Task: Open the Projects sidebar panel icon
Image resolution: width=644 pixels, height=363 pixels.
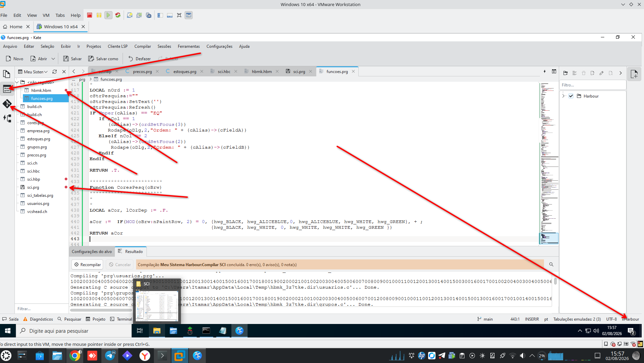Action: pyautogui.click(x=7, y=89)
